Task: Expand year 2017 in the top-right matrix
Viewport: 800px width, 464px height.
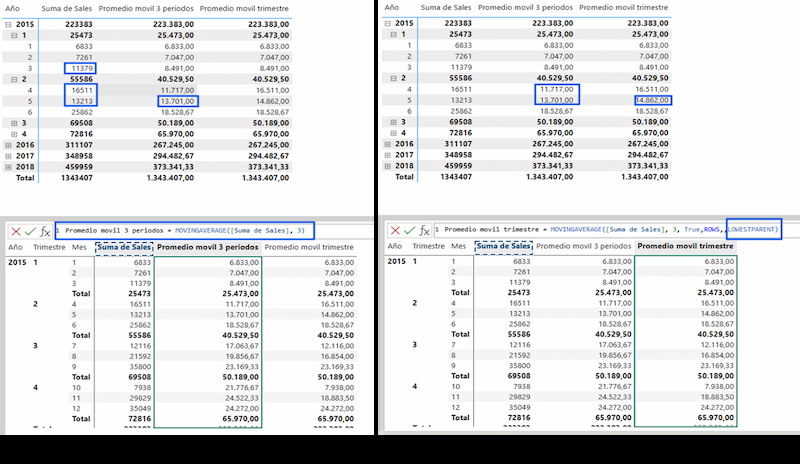Action: click(x=388, y=155)
